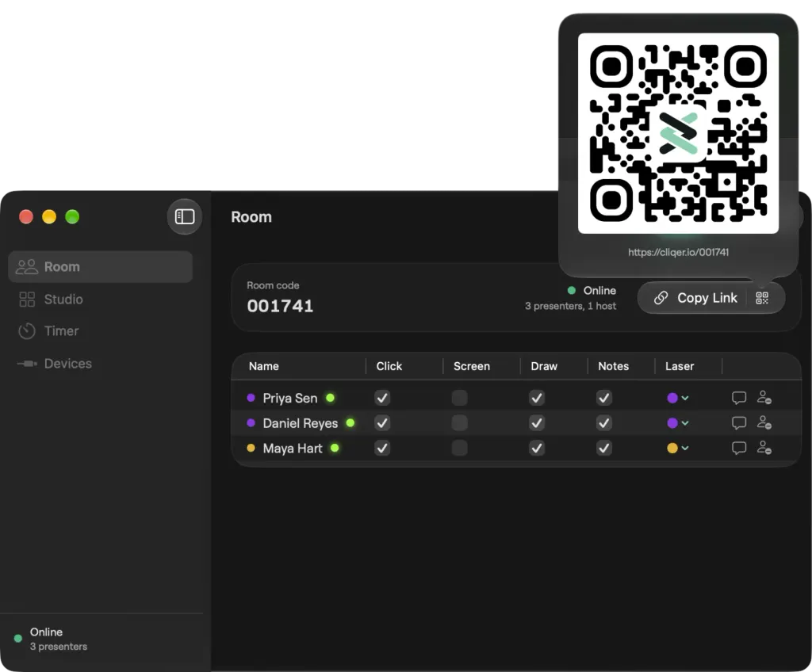Uncheck Notes permission for Daniel Reyes
Screen dimensions: 812x672
coord(603,423)
